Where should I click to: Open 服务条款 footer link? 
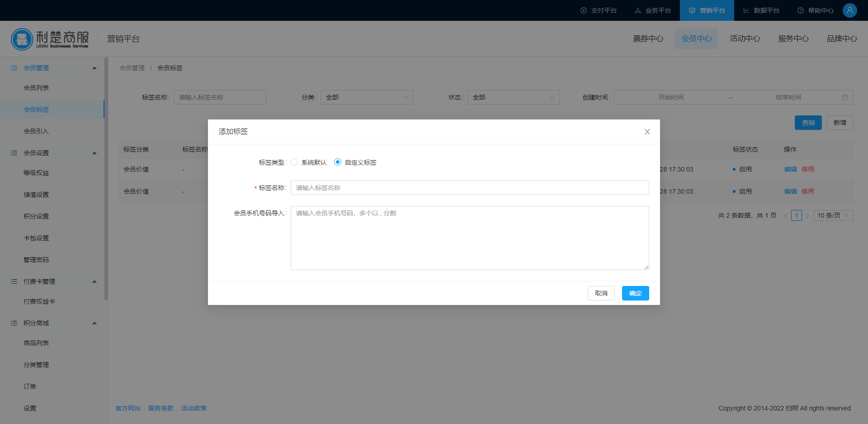[161, 408]
